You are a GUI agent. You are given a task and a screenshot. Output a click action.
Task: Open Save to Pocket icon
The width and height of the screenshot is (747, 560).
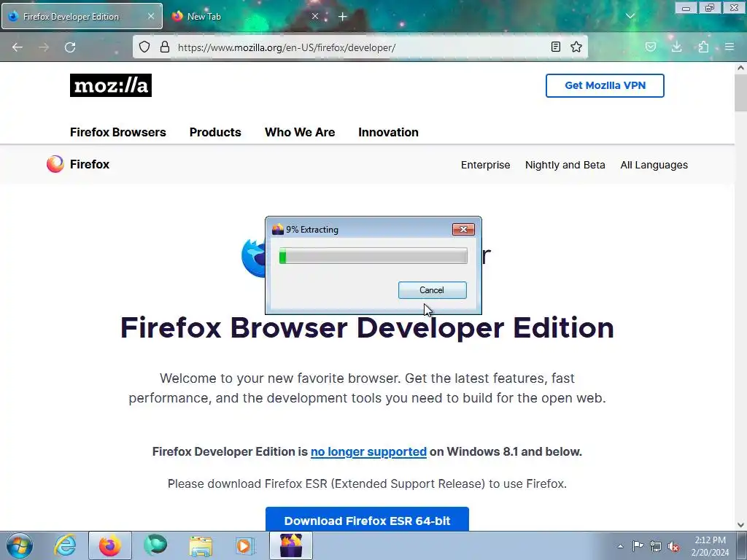pos(651,47)
